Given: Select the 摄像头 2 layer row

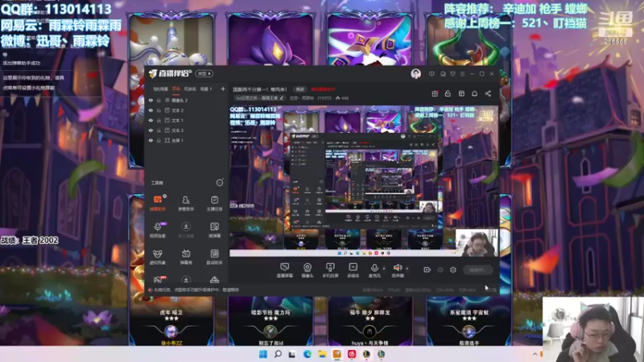Looking at the screenshot, I should 187,100.
